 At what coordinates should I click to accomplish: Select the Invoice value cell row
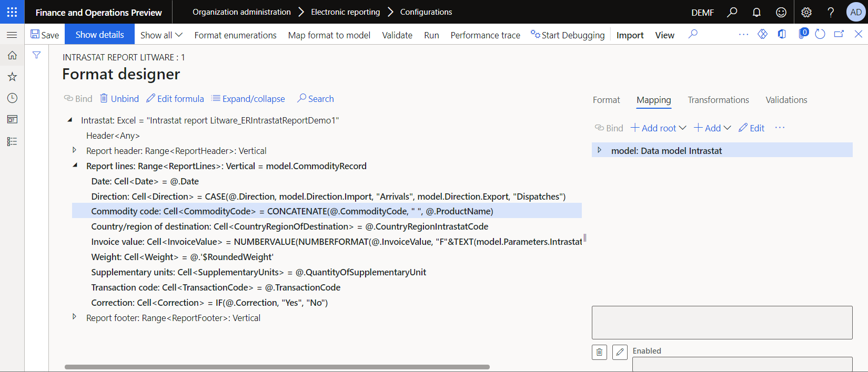coord(327,241)
